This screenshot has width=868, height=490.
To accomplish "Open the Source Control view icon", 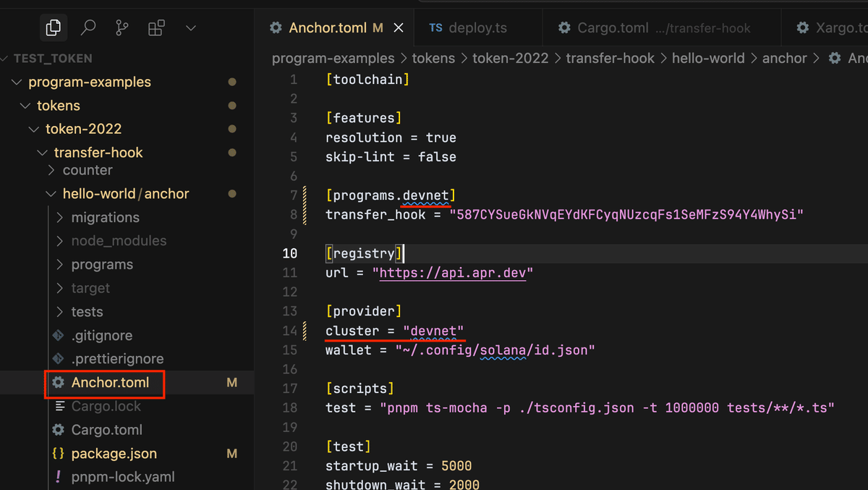I will click(122, 28).
